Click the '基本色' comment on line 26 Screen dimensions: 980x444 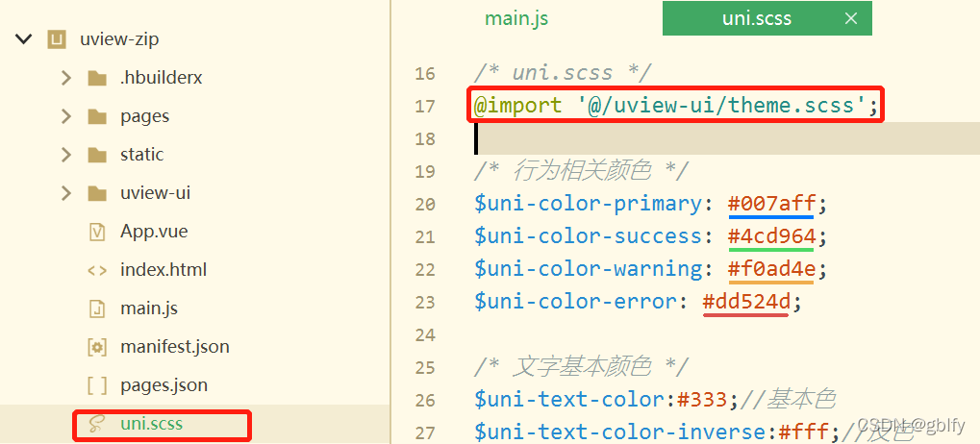pyautogui.click(x=801, y=399)
